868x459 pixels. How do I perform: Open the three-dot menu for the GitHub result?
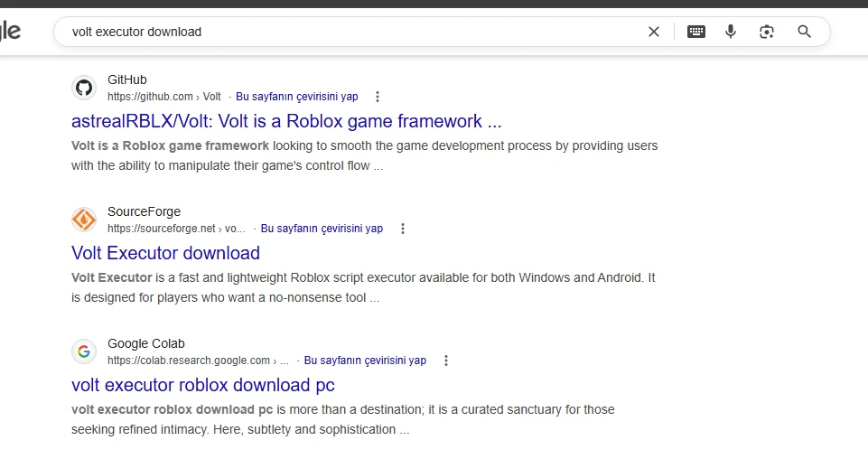pyautogui.click(x=378, y=97)
